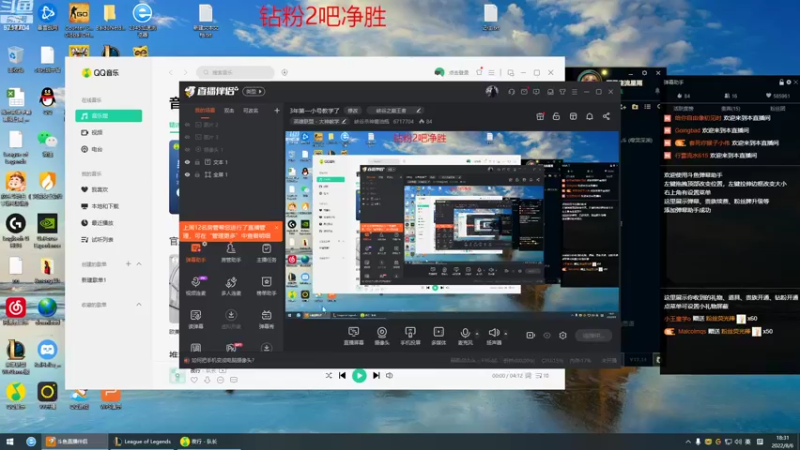Dismiss the orange room-manager notification banner
The image size is (800, 450).
(x=277, y=228)
